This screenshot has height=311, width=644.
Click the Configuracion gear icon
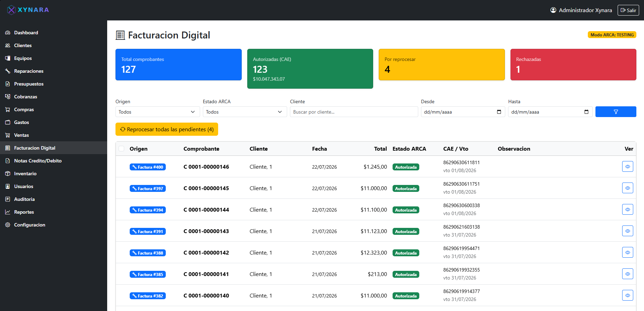8,225
